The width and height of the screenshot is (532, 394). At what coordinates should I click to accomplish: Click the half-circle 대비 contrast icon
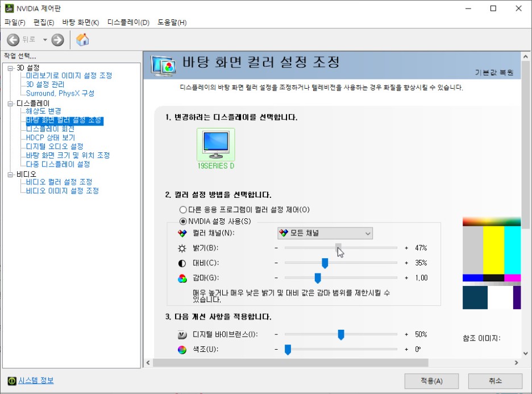[183, 263]
